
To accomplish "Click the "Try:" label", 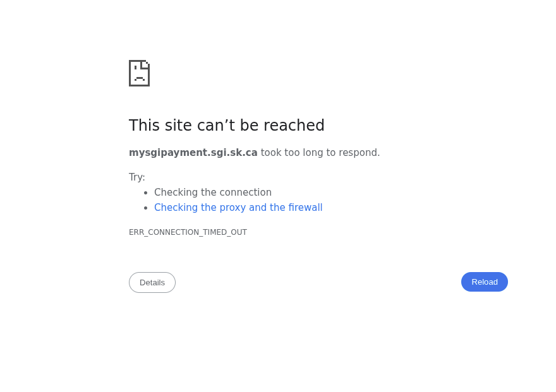I will pos(137,177).
